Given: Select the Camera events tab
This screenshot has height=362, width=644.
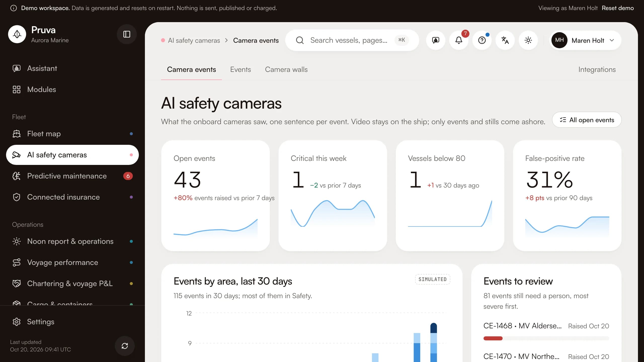Looking at the screenshot, I should click(191, 69).
